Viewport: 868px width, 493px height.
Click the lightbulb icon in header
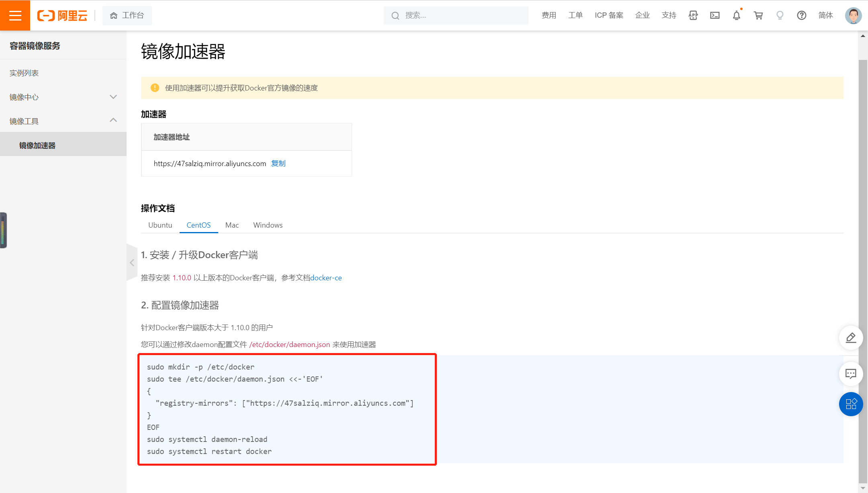click(x=780, y=15)
